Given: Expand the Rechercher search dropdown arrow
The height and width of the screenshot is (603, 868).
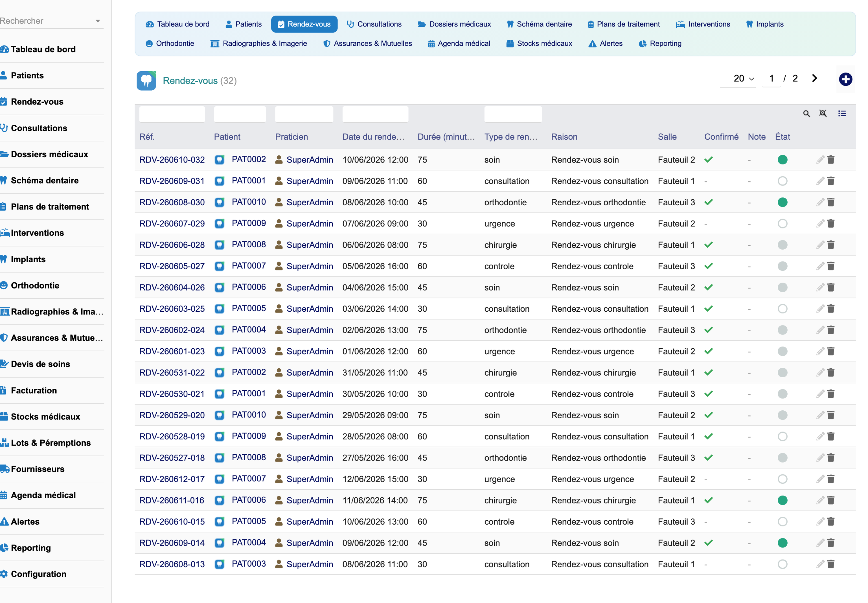Looking at the screenshot, I should click(x=98, y=21).
